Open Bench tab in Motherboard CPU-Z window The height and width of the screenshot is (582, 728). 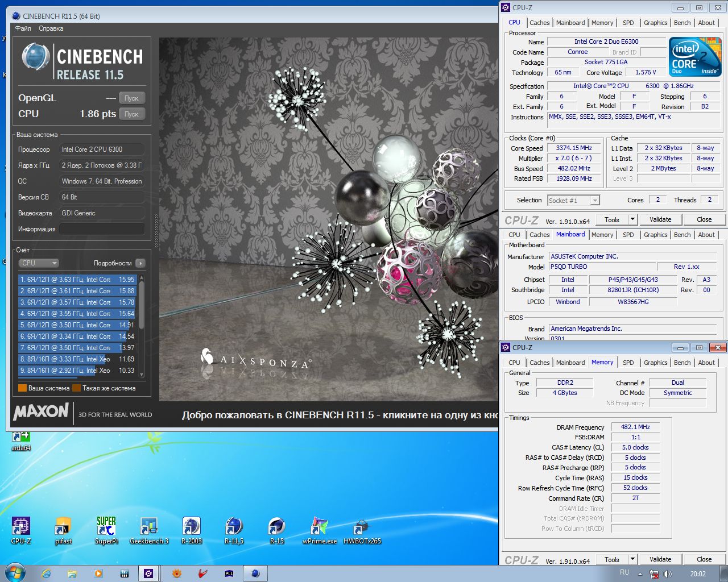click(x=682, y=235)
